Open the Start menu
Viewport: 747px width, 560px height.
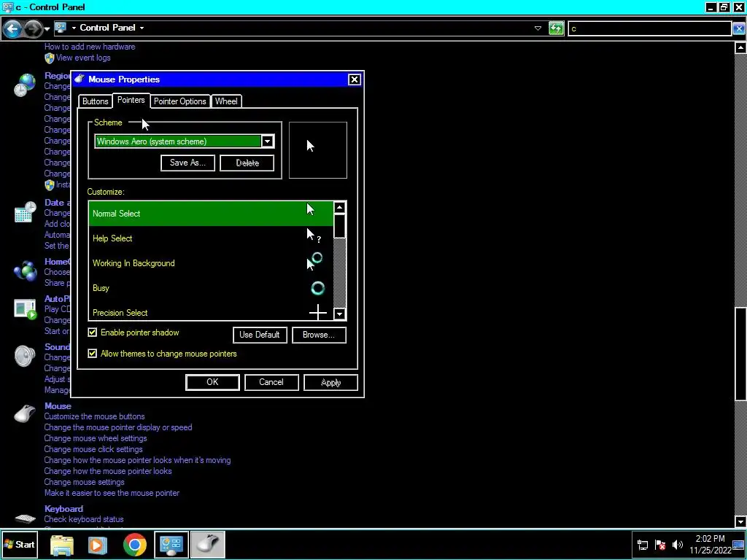(x=19, y=544)
